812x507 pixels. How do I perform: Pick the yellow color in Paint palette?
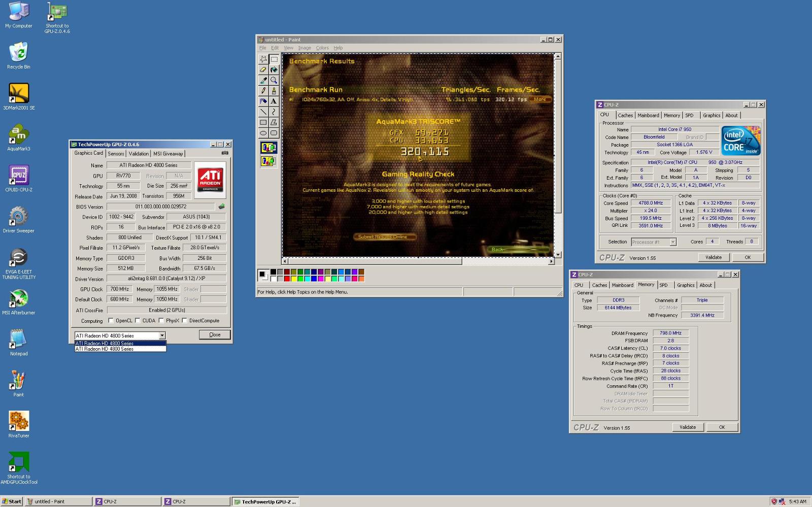293,279
